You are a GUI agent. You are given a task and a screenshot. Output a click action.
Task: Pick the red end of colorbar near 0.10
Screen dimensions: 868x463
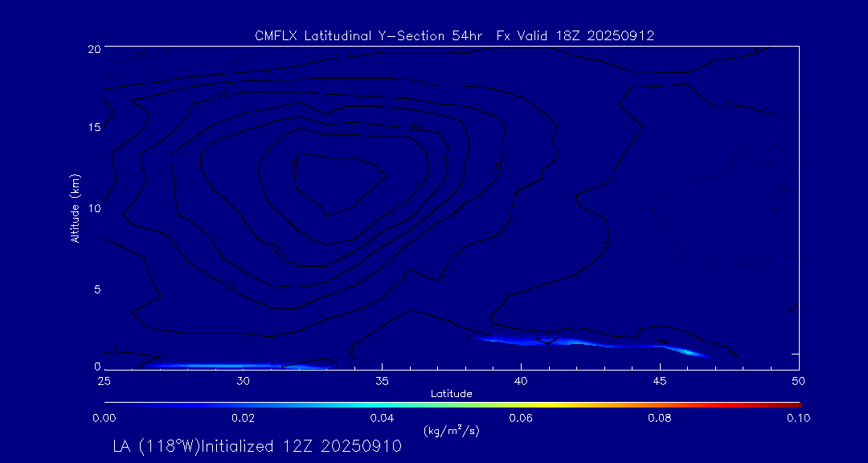[796, 405]
